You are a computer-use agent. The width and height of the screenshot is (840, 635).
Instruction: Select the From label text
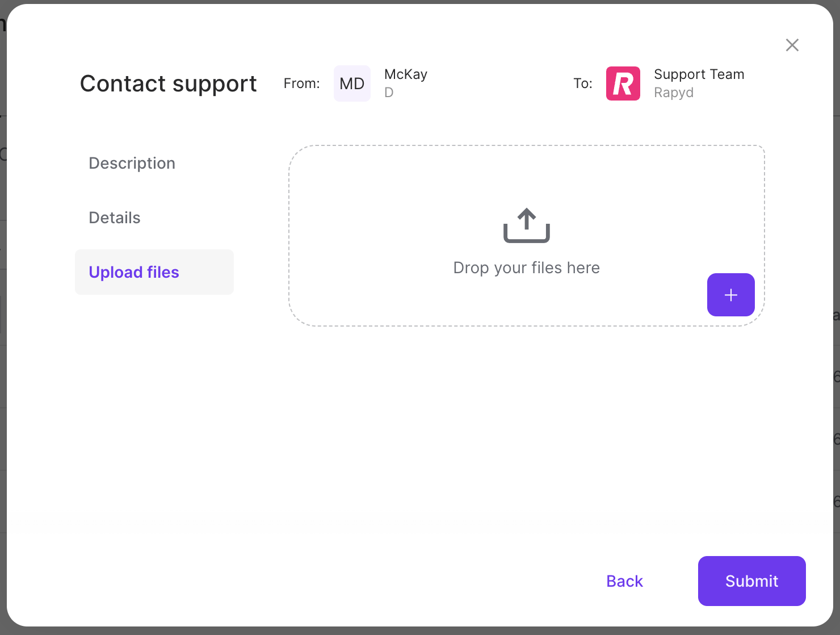pos(301,83)
